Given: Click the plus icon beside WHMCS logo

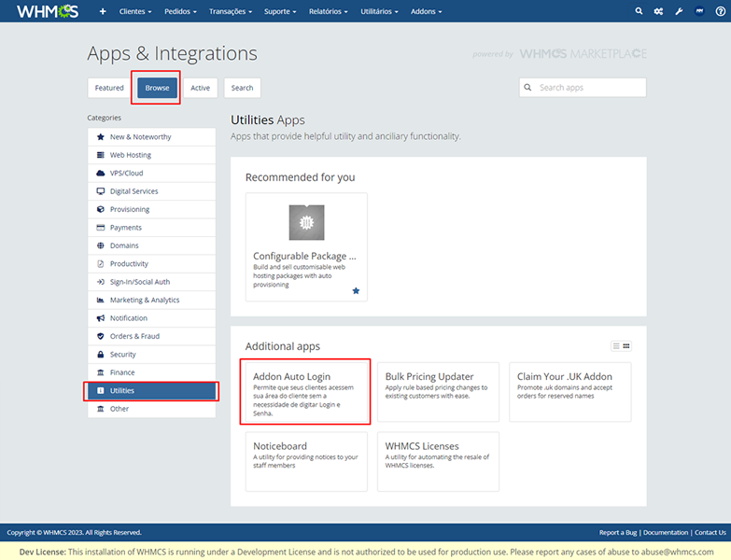Looking at the screenshot, I should click(x=102, y=11).
